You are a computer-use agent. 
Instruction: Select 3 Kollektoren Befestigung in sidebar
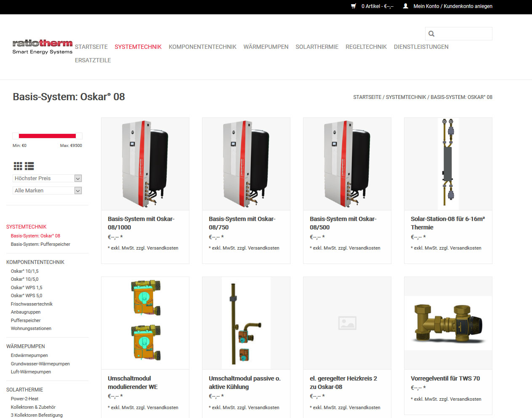click(x=37, y=415)
